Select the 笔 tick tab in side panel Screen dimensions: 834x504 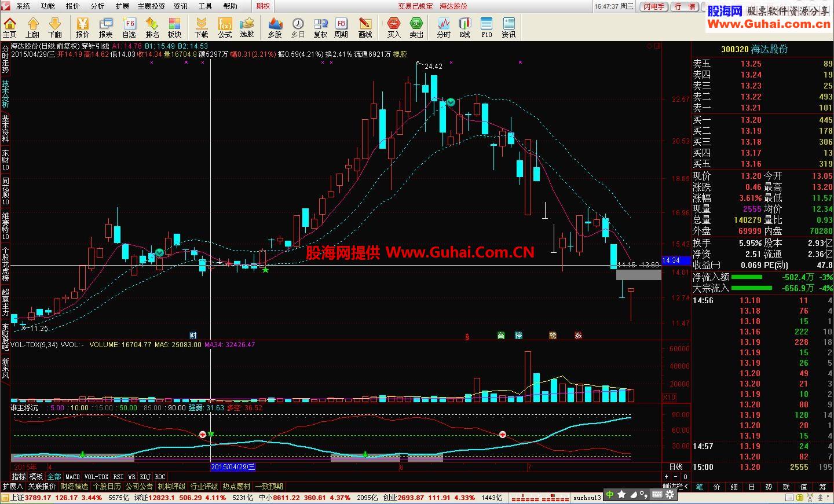tap(699, 487)
